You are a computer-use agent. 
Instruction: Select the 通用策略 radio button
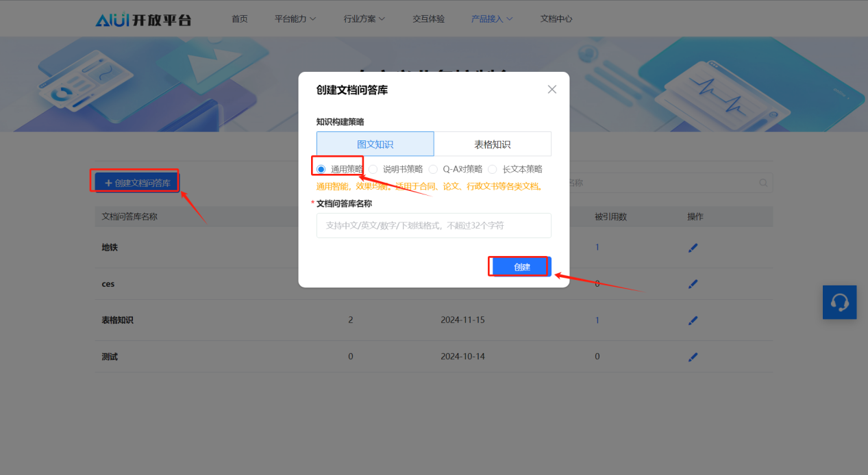321,169
